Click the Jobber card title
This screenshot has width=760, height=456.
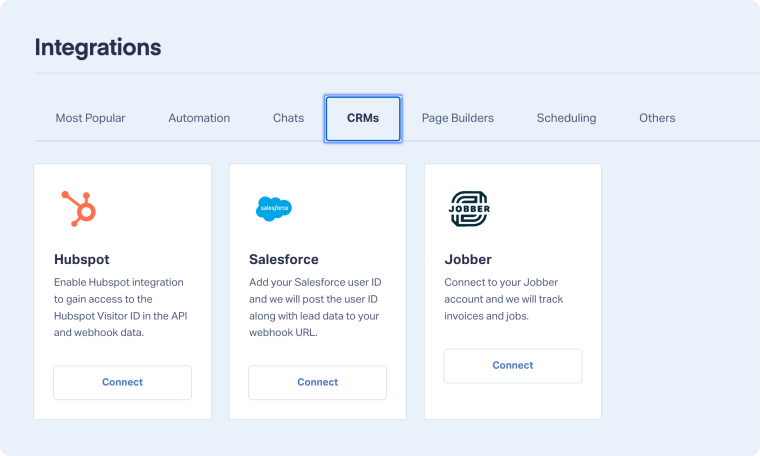click(x=468, y=259)
